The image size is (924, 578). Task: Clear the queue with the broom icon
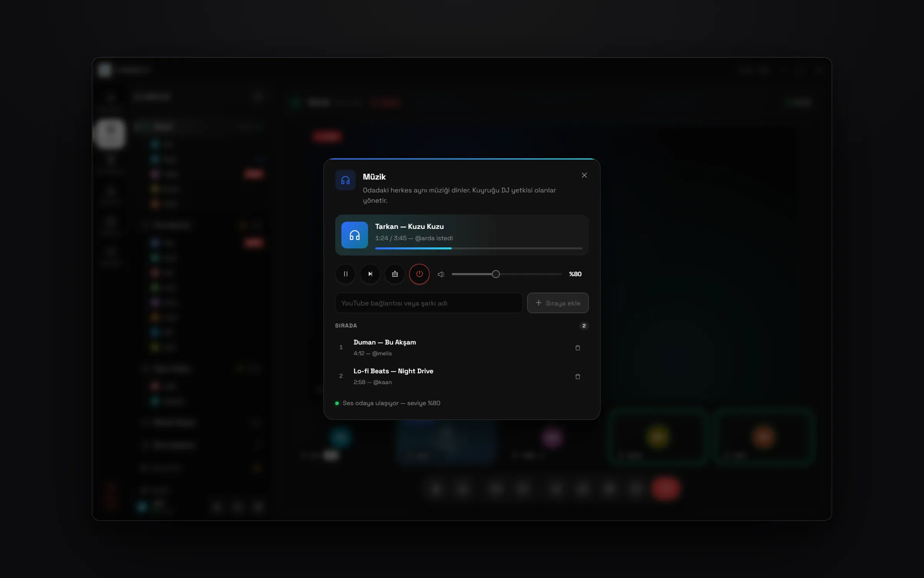click(395, 274)
